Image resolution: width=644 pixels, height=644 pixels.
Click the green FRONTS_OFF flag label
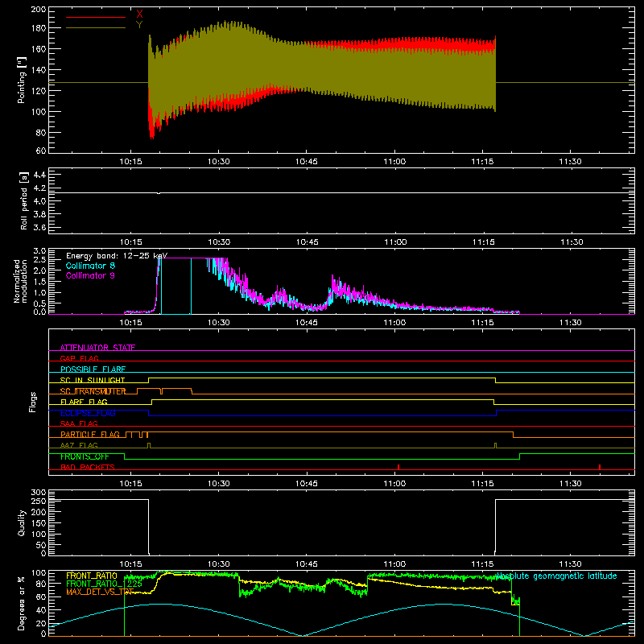tap(85, 456)
